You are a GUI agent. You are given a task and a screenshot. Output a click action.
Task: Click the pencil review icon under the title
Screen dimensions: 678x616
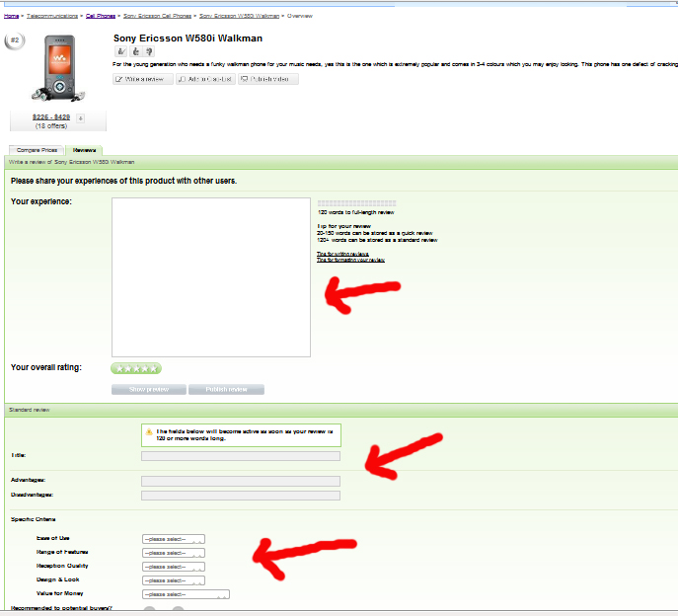point(121,51)
